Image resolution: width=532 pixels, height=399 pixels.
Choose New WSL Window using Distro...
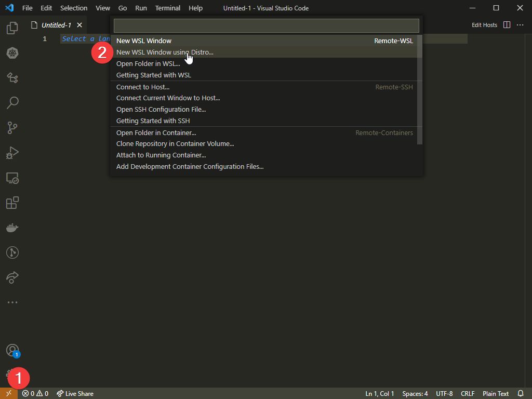coord(264,52)
